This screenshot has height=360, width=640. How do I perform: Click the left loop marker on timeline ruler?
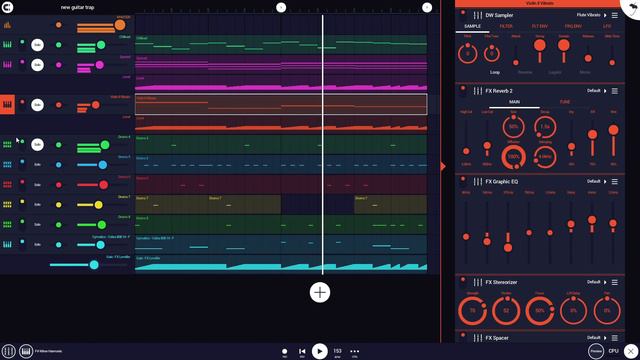(281, 7)
